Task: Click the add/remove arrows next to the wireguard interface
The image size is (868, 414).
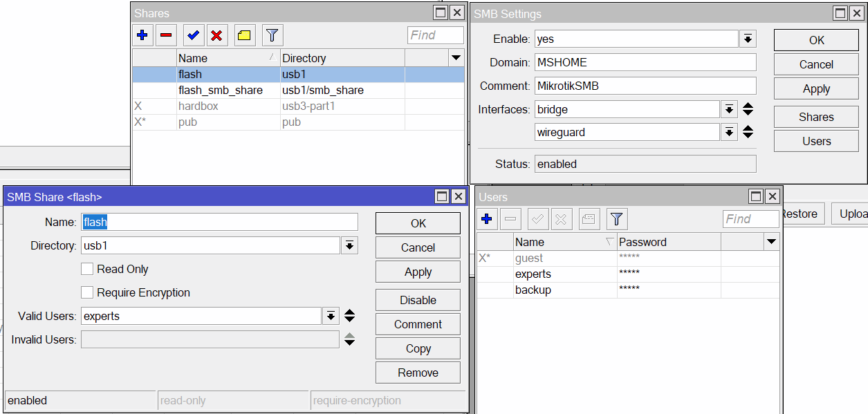Action: click(x=748, y=132)
